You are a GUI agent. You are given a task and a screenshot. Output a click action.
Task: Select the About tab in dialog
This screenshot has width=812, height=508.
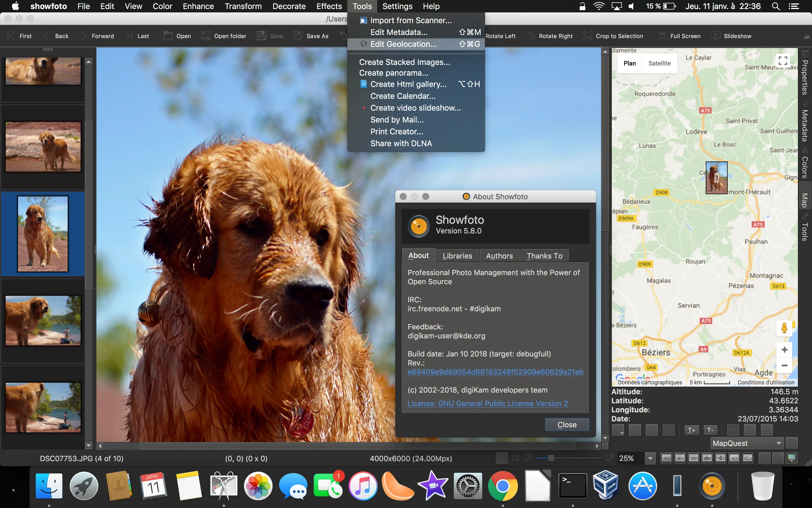(x=418, y=255)
